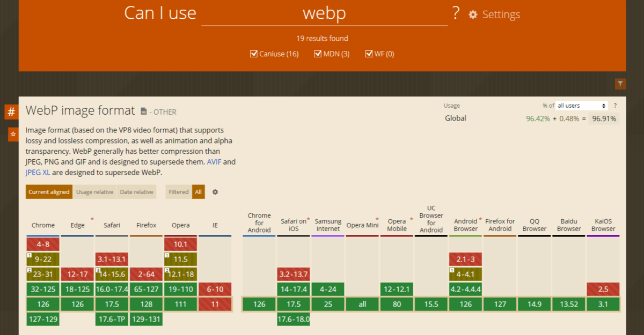
Task: Click Android Browser 2.1-3 cell
Action: click(466, 259)
